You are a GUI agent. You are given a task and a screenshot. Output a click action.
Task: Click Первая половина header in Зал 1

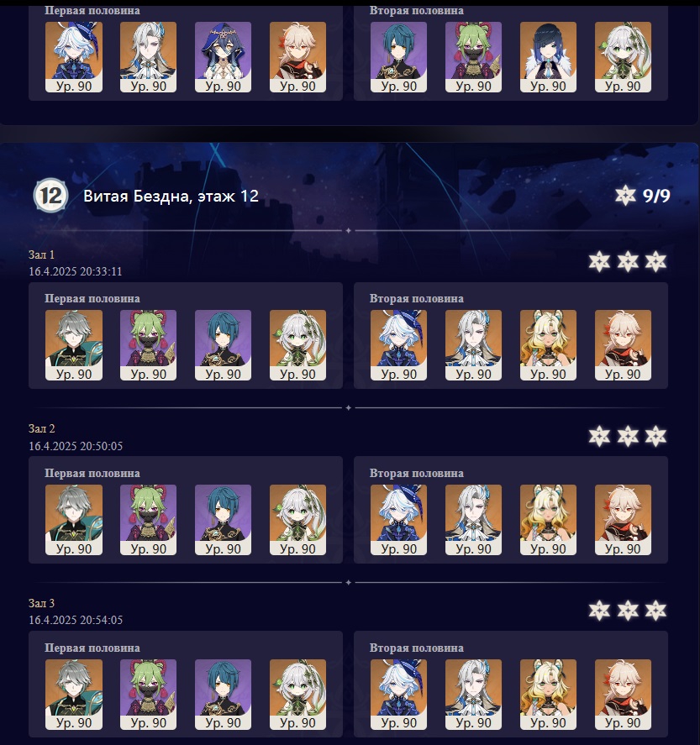92,298
